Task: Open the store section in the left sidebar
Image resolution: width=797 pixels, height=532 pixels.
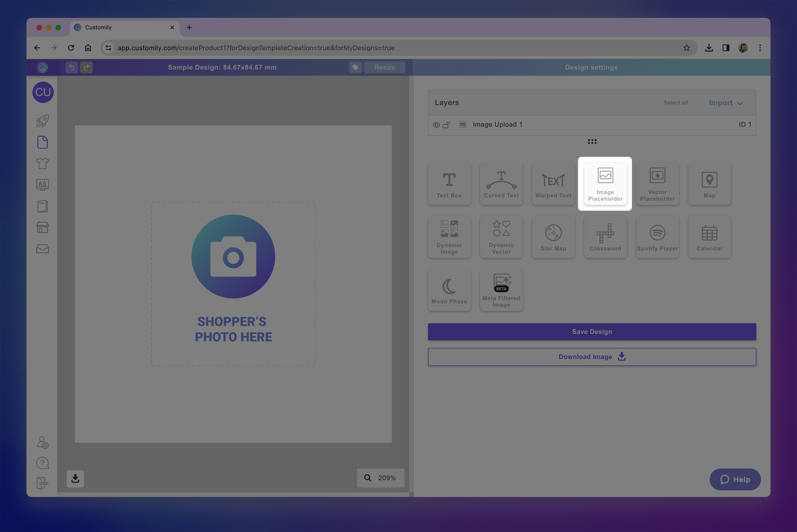Action: [x=42, y=227]
